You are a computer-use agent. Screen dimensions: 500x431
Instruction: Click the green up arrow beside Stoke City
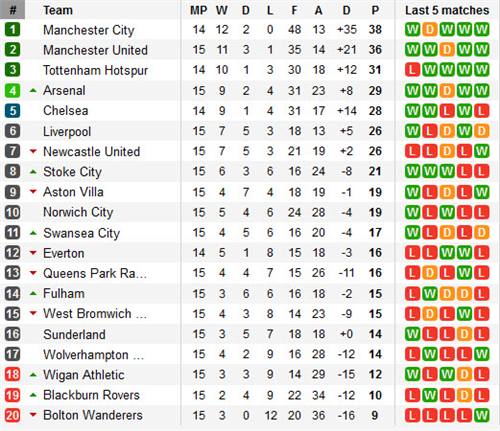point(33,172)
